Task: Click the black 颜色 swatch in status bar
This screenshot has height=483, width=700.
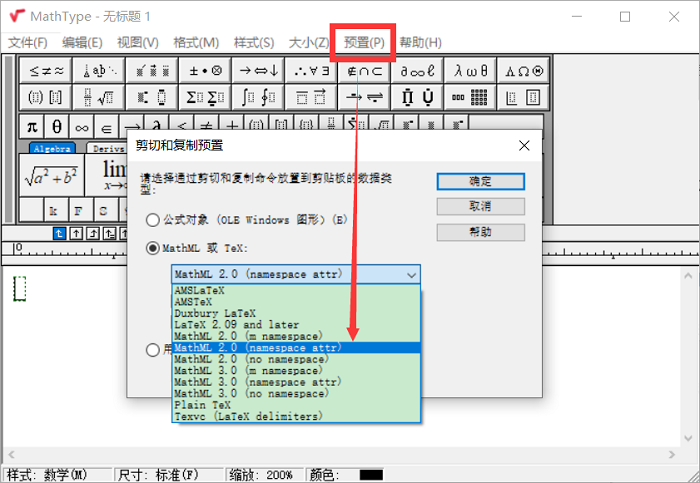Action: click(x=371, y=475)
